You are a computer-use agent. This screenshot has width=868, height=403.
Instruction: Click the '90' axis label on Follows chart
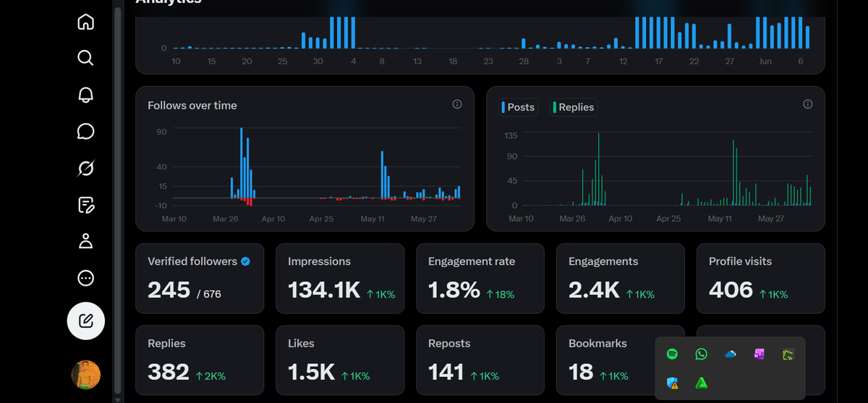click(x=161, y=132)
